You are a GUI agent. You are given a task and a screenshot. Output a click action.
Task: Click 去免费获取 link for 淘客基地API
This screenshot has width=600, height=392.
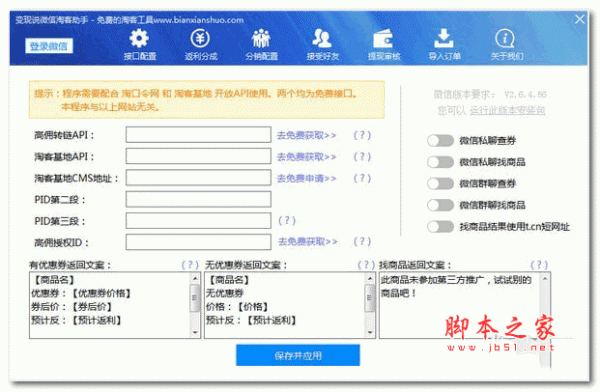[x=307, y=157]
